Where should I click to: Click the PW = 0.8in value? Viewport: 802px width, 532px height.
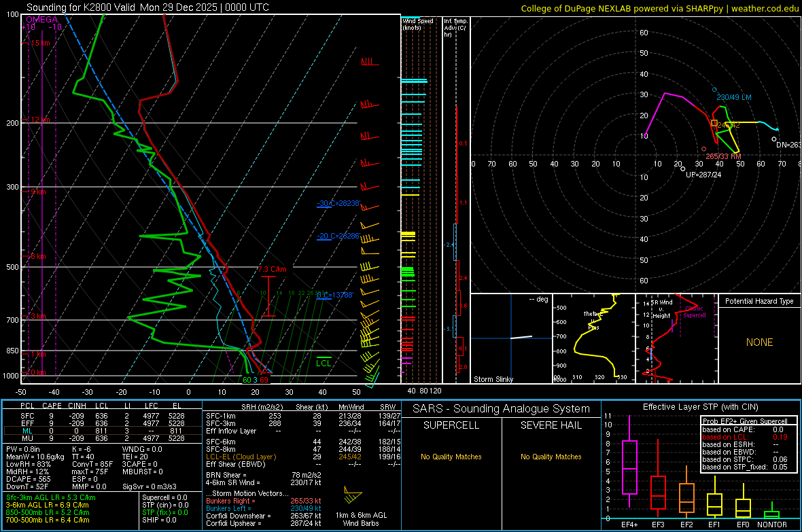pyautogui.click(x=23, y=449)
